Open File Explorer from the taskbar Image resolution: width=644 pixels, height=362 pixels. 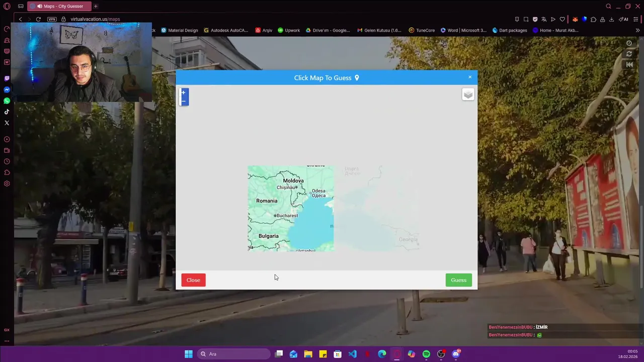[x=308, y=354]
